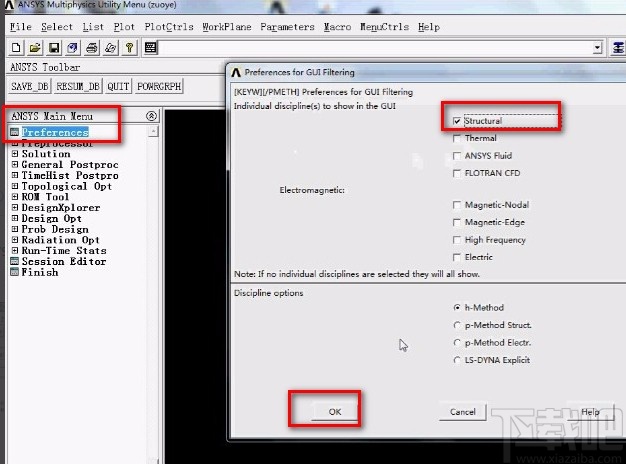
Task: Click the Image Capture printer icon
Action: tap(91, 48)
